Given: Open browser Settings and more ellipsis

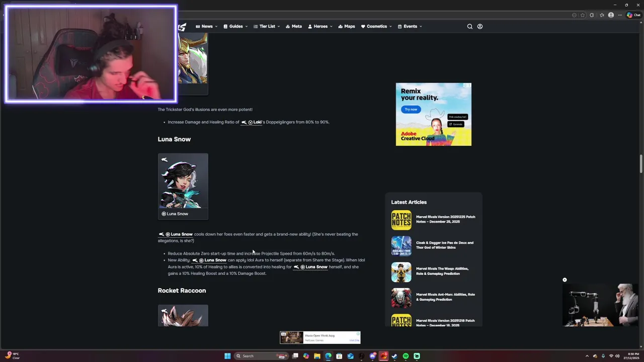Looking at the screenshot, I should [x=620, y=15].
